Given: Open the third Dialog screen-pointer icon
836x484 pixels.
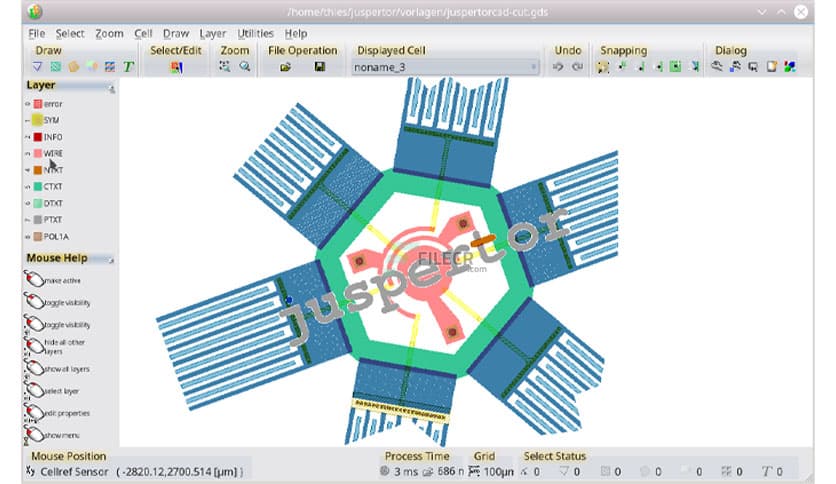Looking at the screenshot, I should click(753, 67).
